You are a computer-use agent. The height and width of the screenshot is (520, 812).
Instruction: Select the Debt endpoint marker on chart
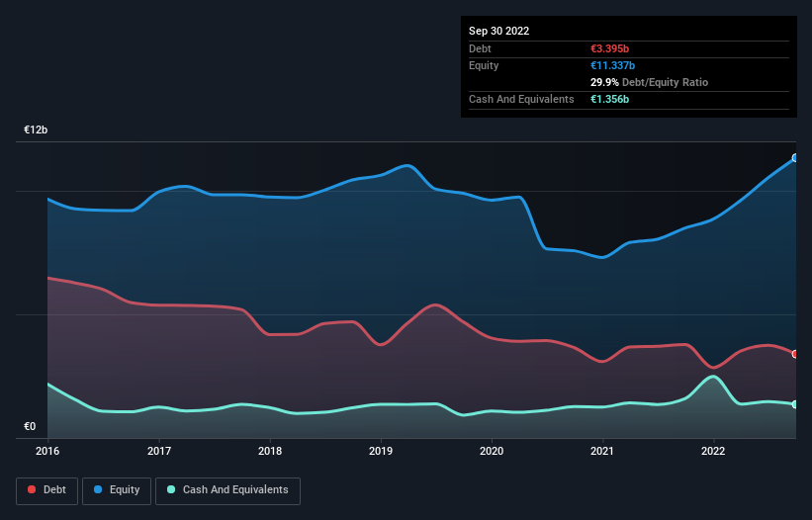coord(795,355)
